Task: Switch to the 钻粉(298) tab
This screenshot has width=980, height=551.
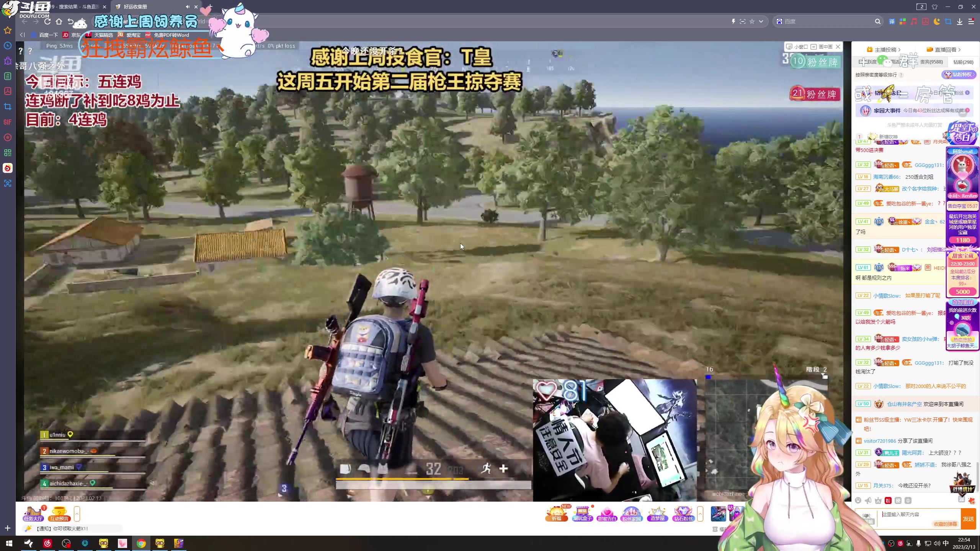Action: point(963,62)
